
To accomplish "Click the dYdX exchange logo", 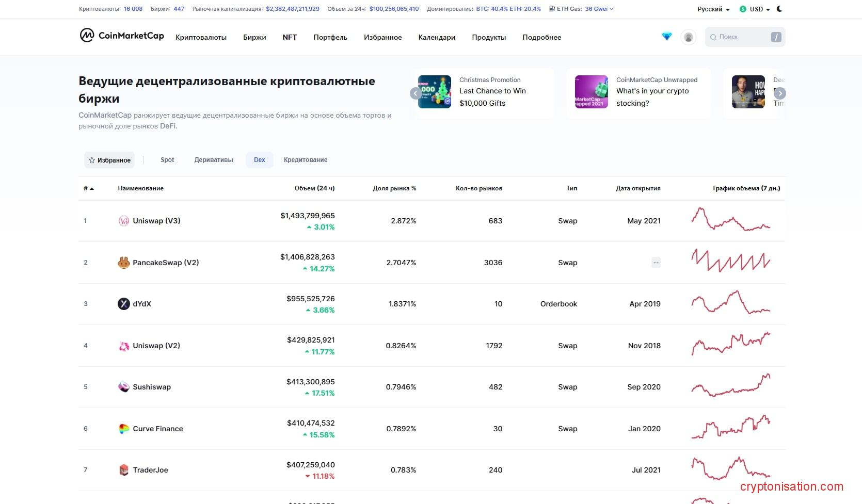I will [x=123, y=304].
